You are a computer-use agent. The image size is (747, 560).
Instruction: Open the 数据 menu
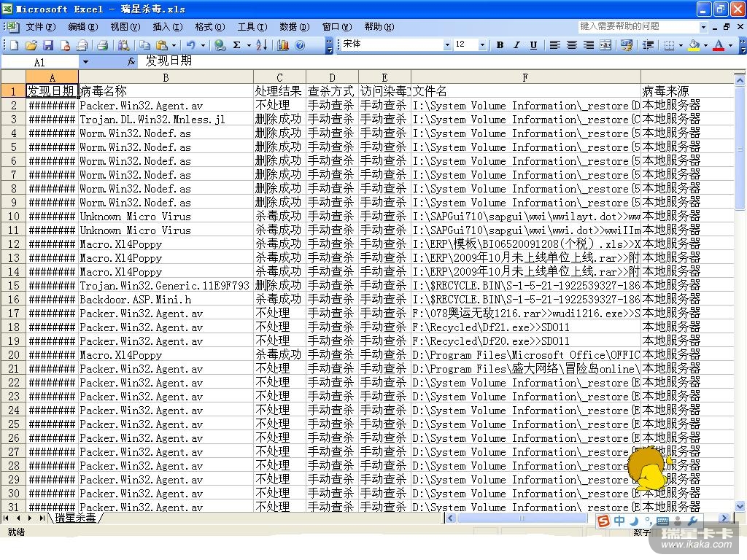(293, 27)
